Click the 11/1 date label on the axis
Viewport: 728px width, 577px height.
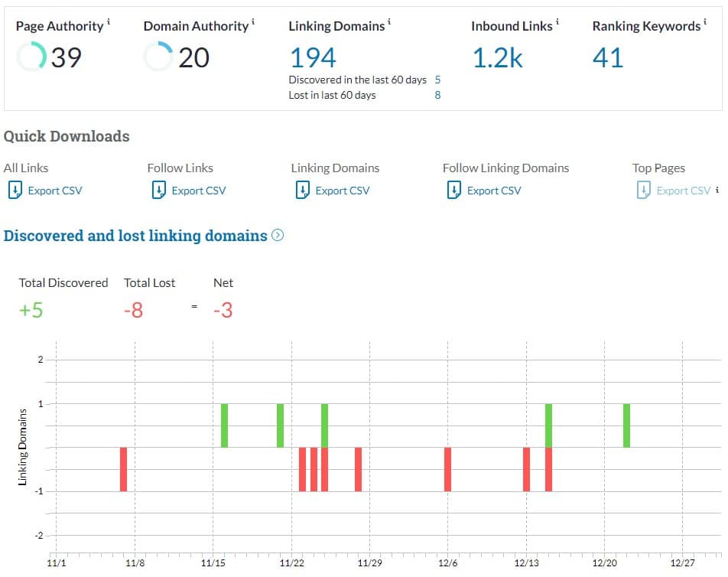pos(56,563)
